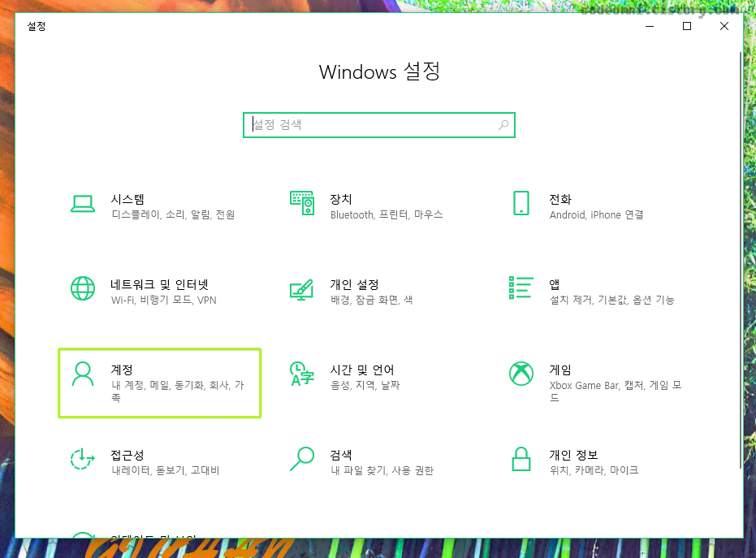756x558 pixels.
Task: Maximize the 설정 window
Action: 687,26
